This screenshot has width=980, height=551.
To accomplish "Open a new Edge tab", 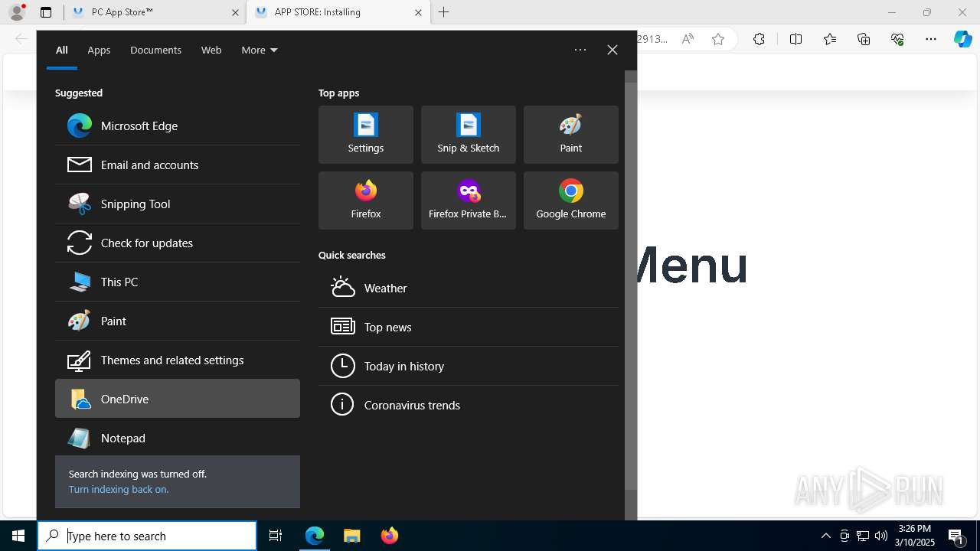I will pos(444,12).
